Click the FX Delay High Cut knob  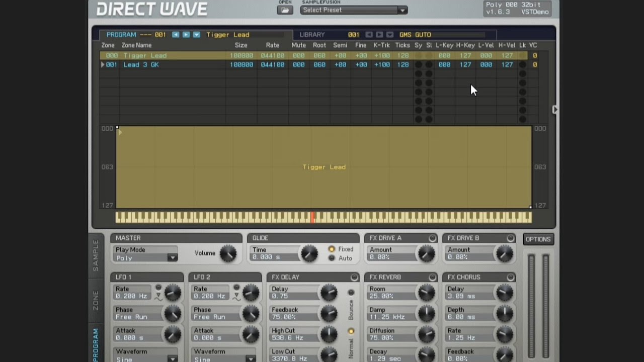(329, 334)
